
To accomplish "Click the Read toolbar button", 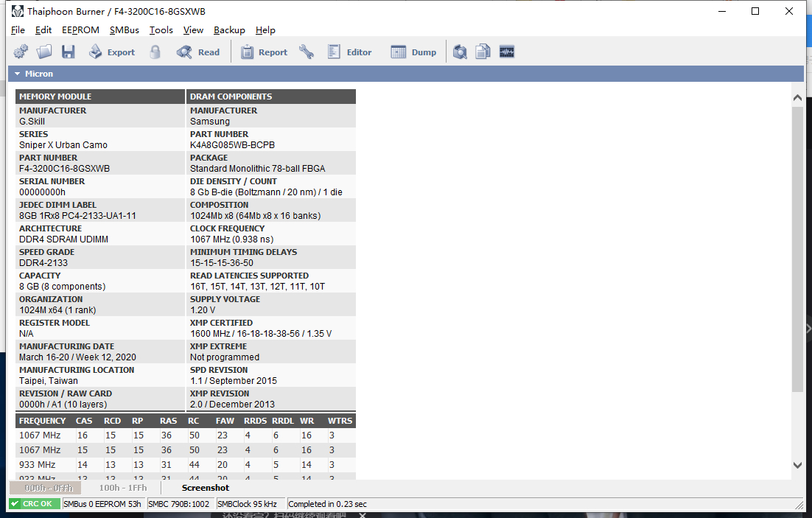I will tap(198, 52).
